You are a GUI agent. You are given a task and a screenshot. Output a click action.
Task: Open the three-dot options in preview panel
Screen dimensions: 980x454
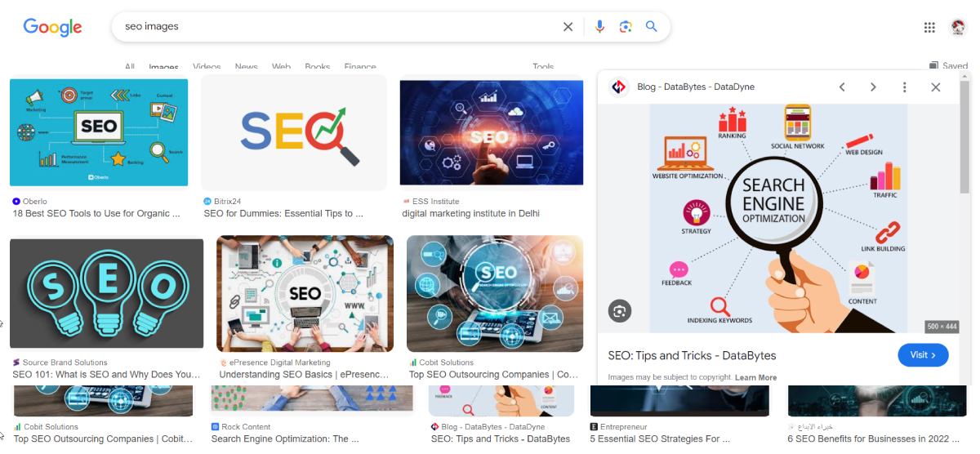click(904, 87)
